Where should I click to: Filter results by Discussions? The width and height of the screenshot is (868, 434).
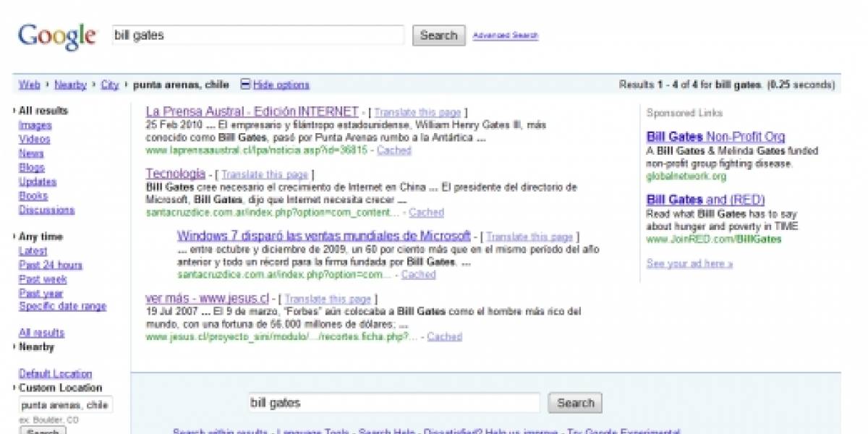pyautogui.click(x=46, y=210)
